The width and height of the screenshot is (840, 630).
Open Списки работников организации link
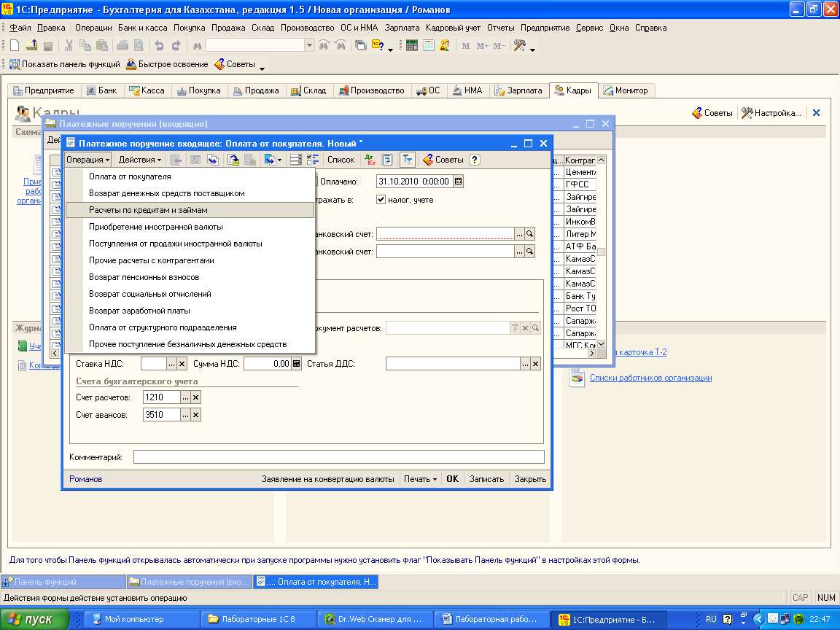point(651,378)
